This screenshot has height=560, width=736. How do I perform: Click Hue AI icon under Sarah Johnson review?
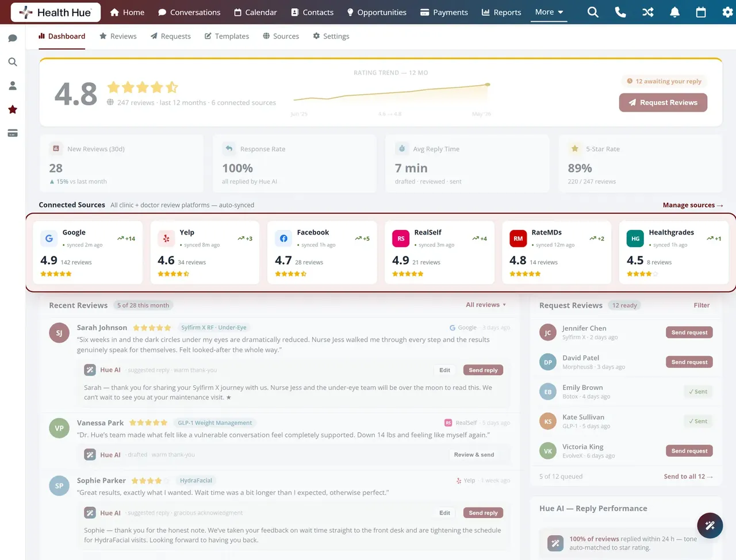90,370
